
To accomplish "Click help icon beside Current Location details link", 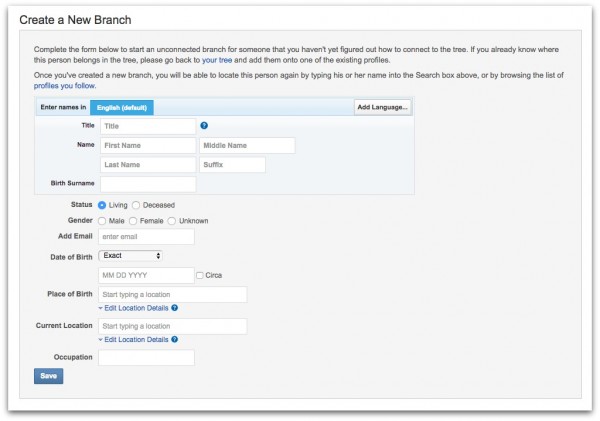I will [x=174, y=339].
